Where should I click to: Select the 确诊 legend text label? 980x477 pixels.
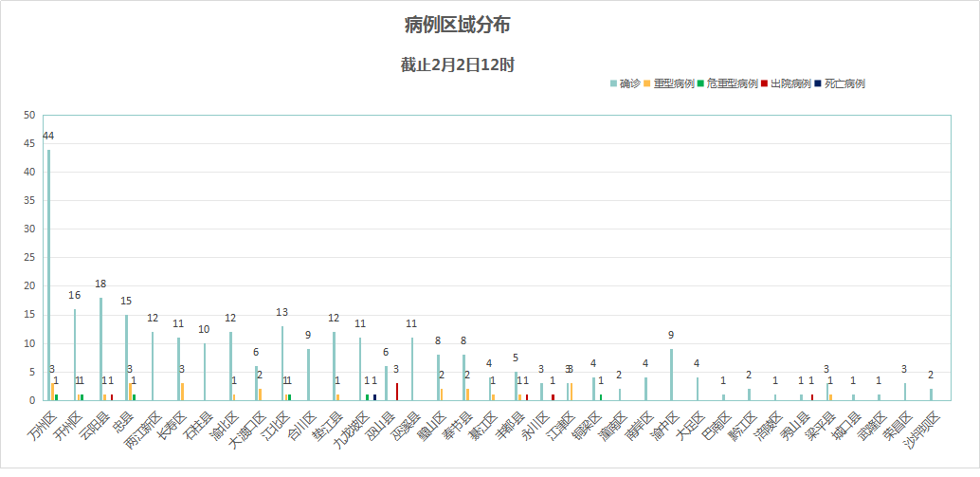click(629, 84)
